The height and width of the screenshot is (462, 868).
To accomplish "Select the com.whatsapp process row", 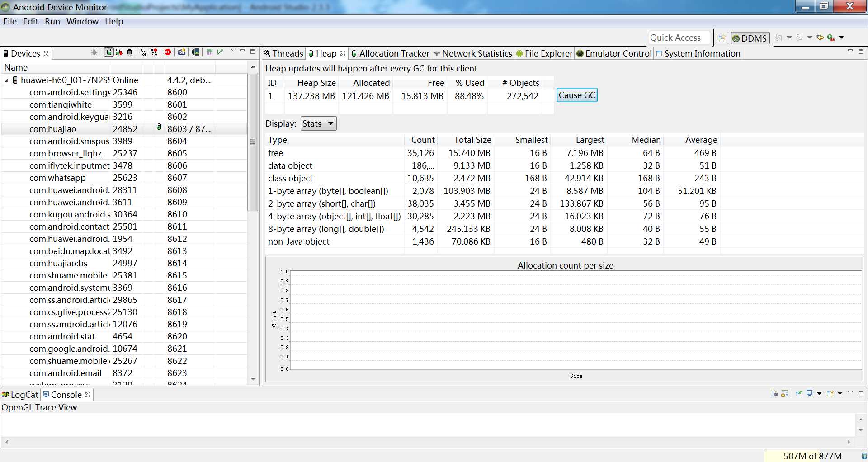I will [x=124, y=178].
